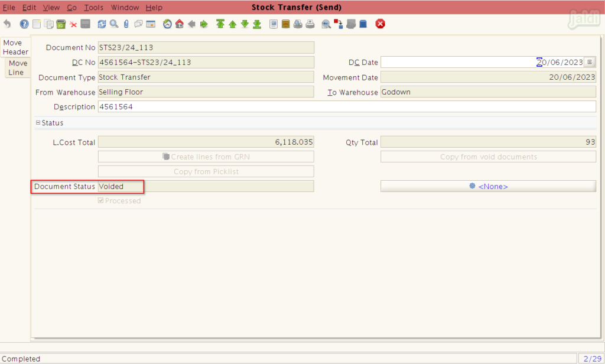Click the Document No field
This screenshot has width=605, height=364.
pyautogui.click(x=206, y=47)
